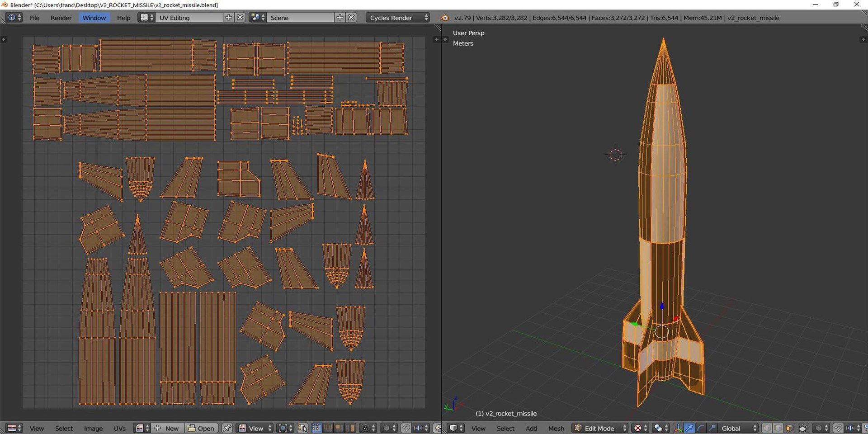Toggle snapping in UV editor
This screenshot has height=434, width=868.
[x=406, y=428]
